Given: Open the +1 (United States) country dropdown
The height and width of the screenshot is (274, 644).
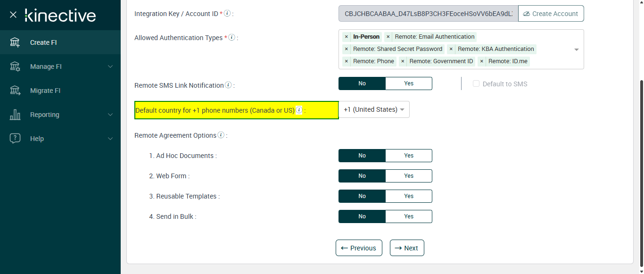Looking at the screenshot, I should coord(374,109).
